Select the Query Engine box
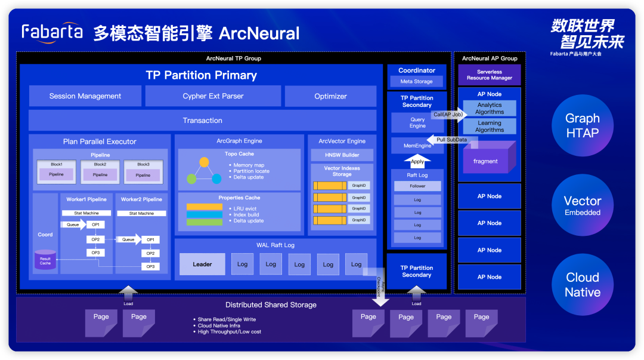The image size is (644, 360). click(417, 122)
